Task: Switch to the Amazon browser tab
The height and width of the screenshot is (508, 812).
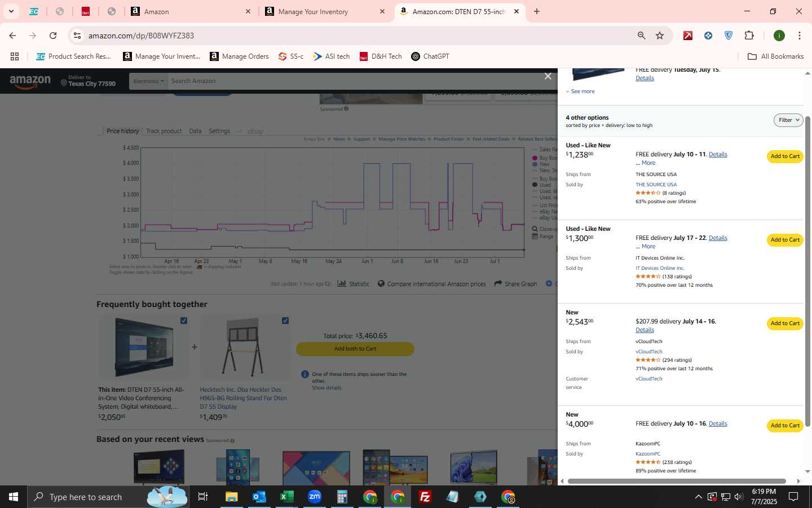Action: click(x=191, y=11)
